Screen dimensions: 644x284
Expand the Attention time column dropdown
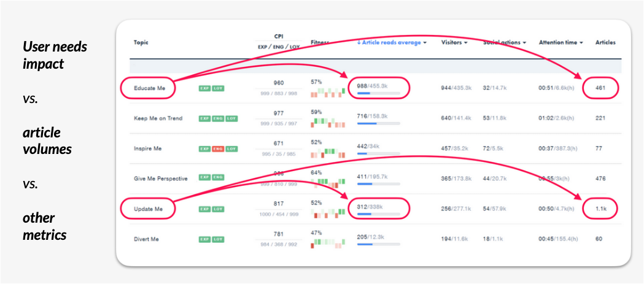tap(561, 42)
